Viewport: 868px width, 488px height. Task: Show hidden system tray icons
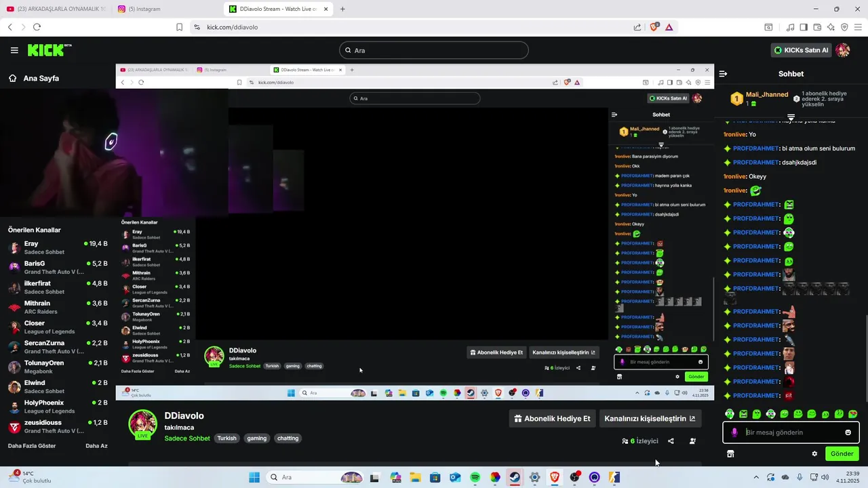pos(756,477)
